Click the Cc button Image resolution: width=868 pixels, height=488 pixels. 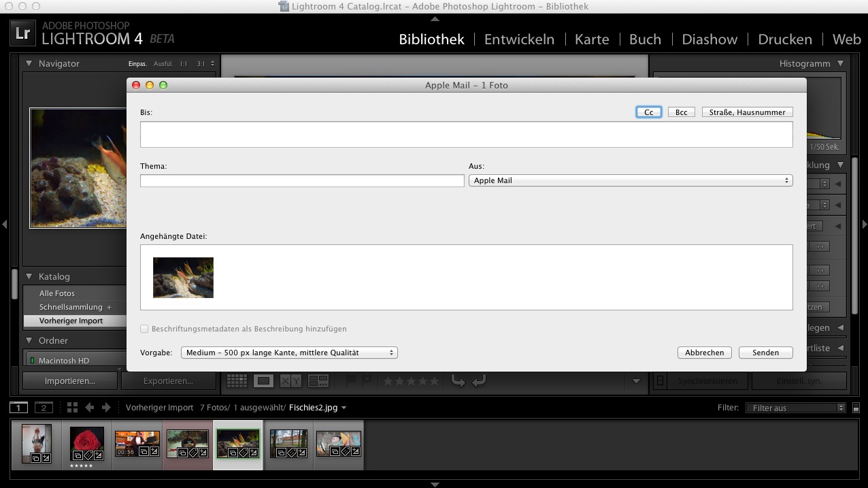[649, 112]
